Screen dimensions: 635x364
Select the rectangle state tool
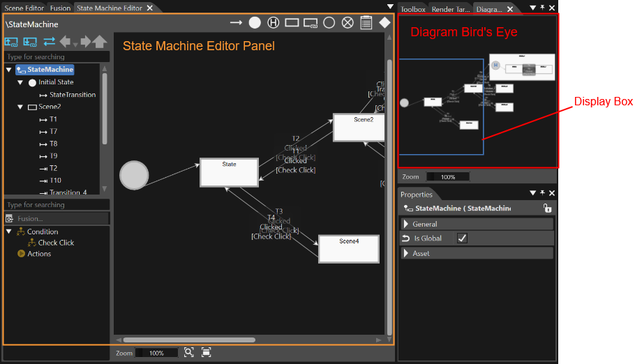(x=292, y=23)
